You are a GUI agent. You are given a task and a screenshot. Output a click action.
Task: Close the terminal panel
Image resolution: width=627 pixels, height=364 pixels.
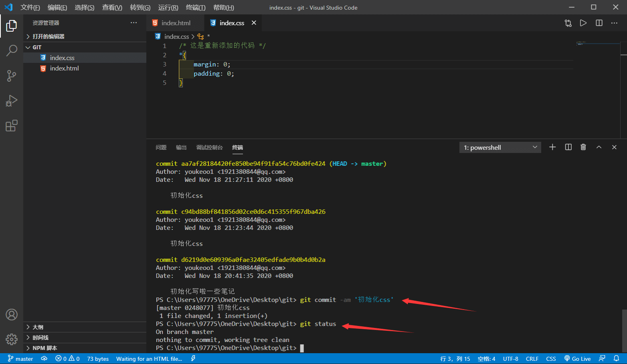pyautogui.click(x=614, y=147)
